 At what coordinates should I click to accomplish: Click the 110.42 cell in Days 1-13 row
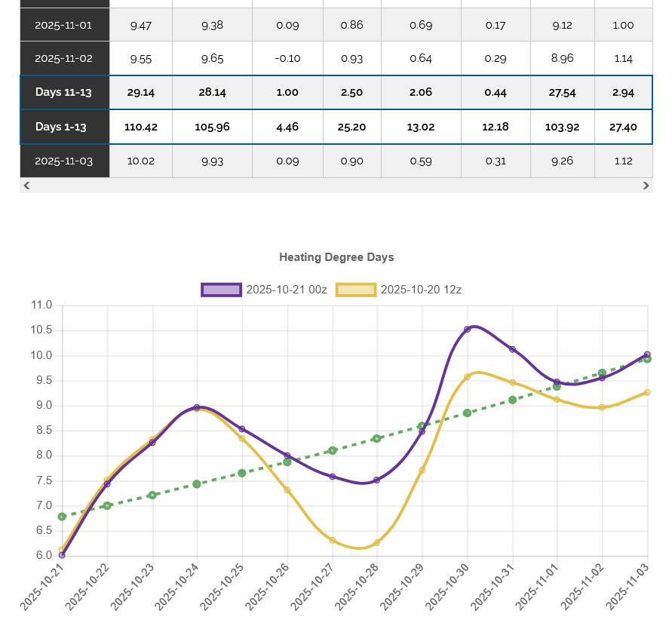(x=141, y=127)
